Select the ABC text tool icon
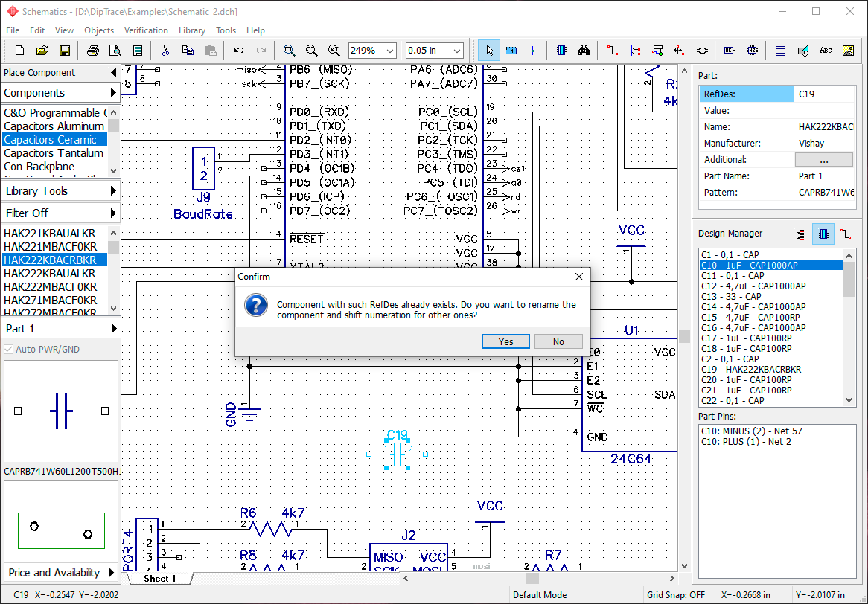 826,51
